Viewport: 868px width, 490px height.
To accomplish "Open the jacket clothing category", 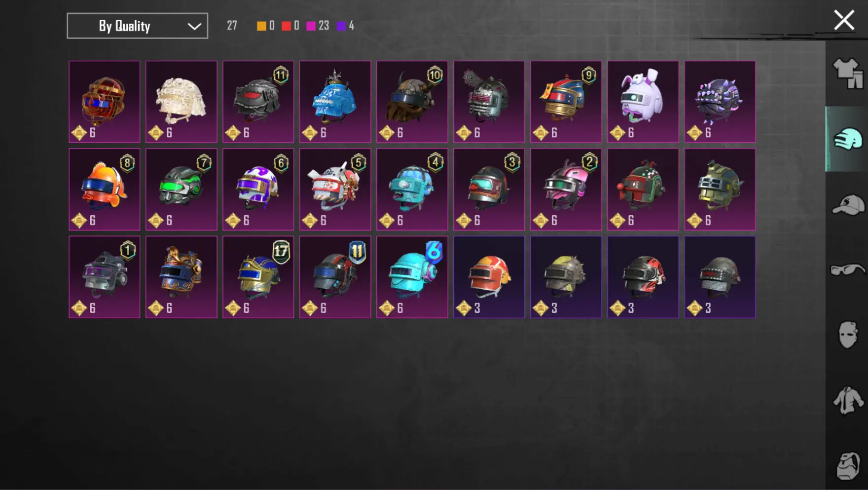I will (848, 400).
